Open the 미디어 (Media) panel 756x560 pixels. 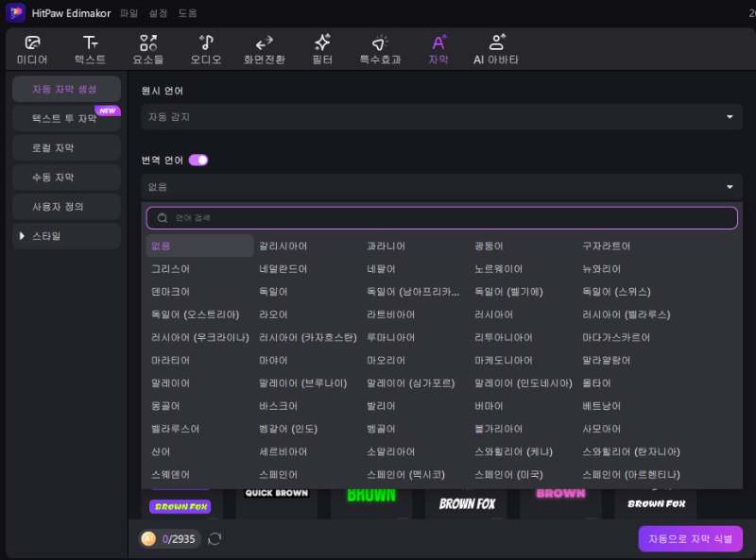tap(32, 50)
